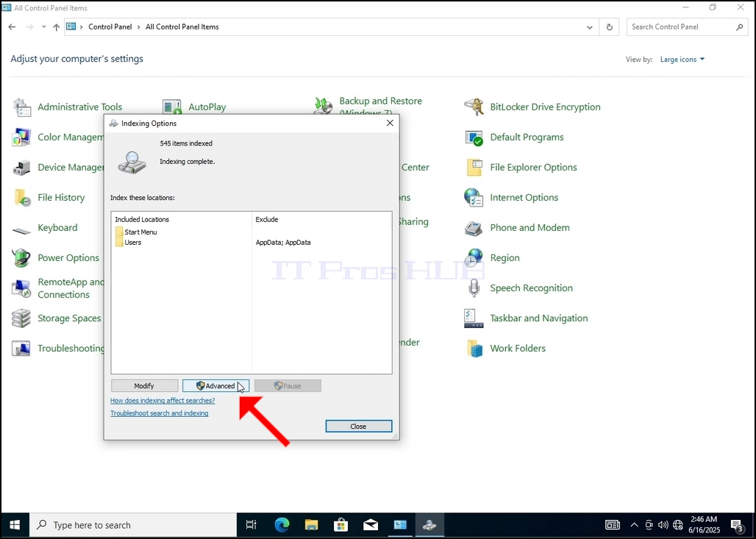The width and height of the screenshot is (756, 539).
Task: Open RemoteApp and Desktop Connections icon
Action: pyautogui.click(x=21, y=288)
